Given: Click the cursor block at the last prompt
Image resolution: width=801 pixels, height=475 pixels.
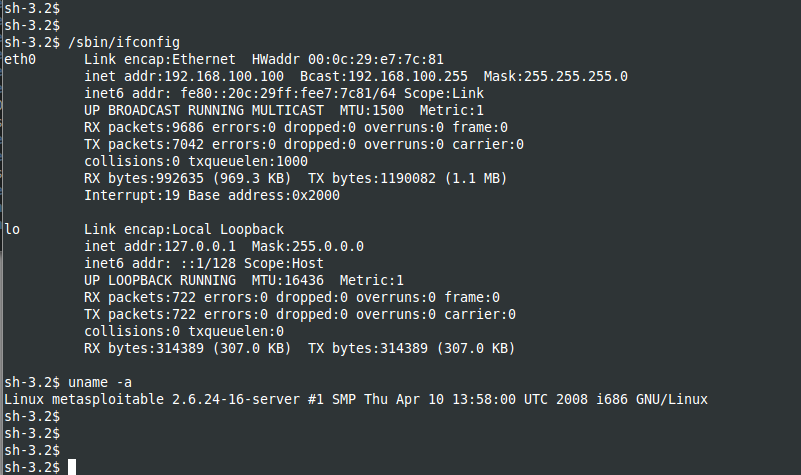Looking at the screenshot, I should (x=72, y=467).
